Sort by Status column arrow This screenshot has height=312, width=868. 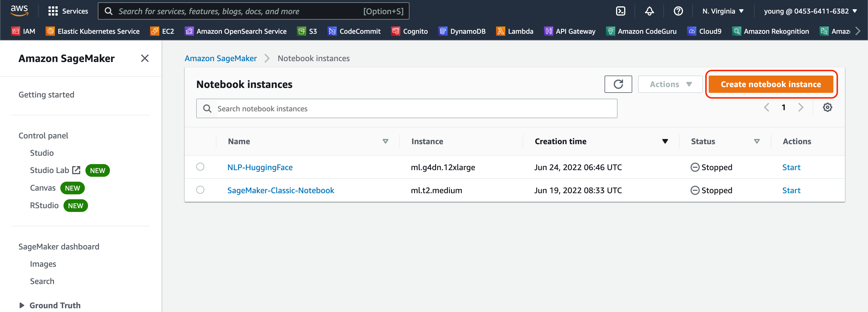756,141
